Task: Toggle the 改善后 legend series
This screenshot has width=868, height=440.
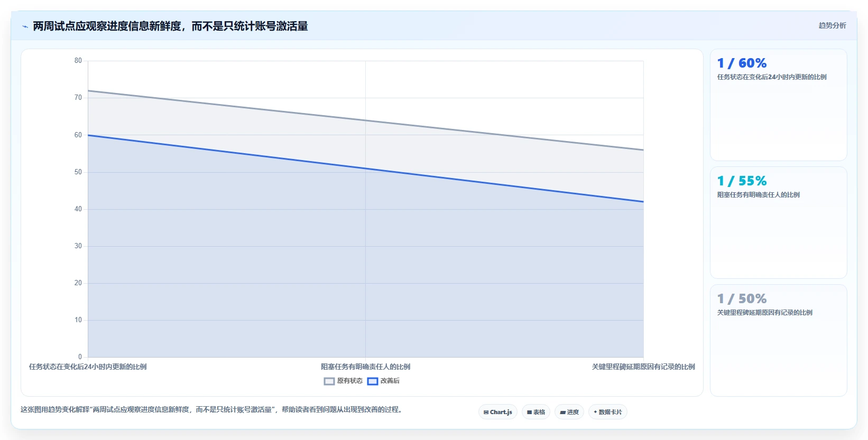Action: point(383,381)
